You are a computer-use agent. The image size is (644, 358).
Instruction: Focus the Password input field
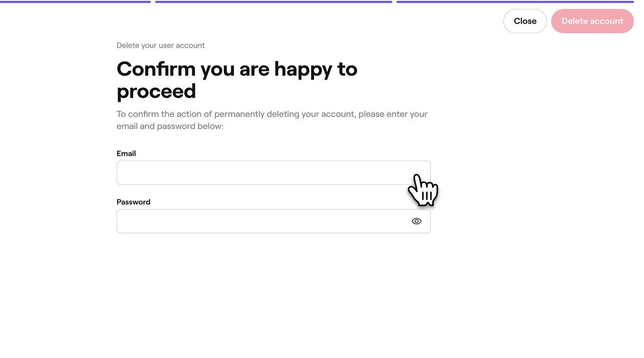click(x=259, y=221)
